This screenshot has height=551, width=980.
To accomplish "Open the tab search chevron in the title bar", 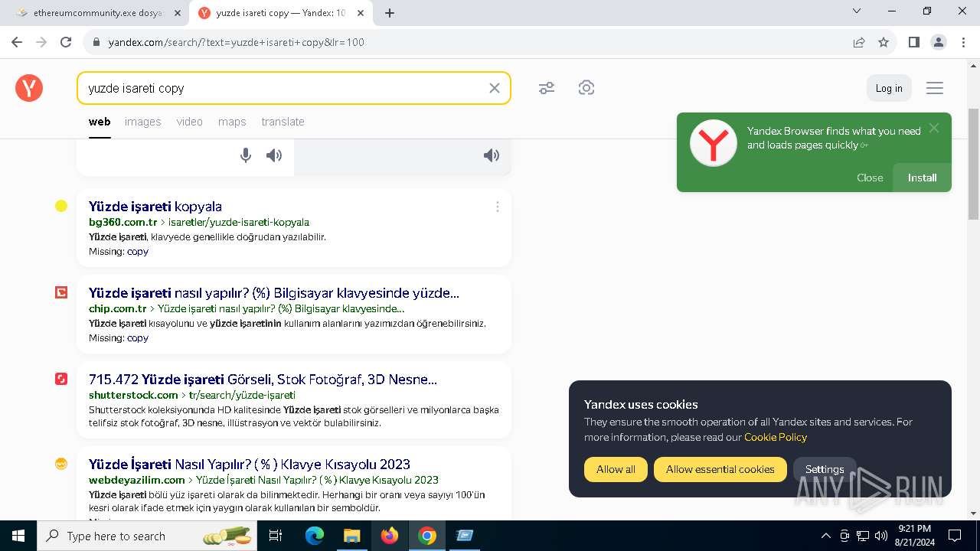I will click(857, 11).
